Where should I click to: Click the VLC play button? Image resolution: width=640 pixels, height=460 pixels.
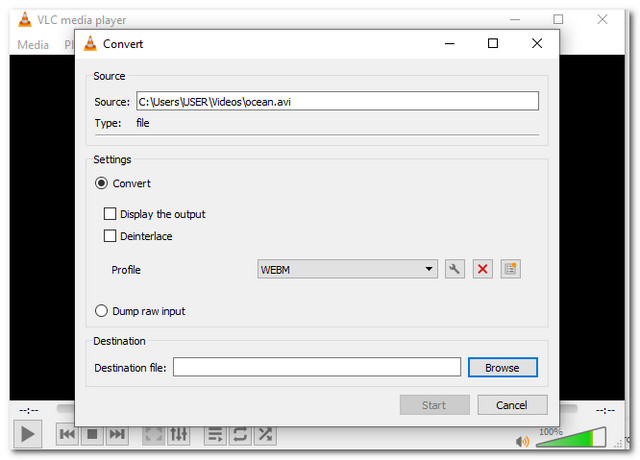(27, 434)
